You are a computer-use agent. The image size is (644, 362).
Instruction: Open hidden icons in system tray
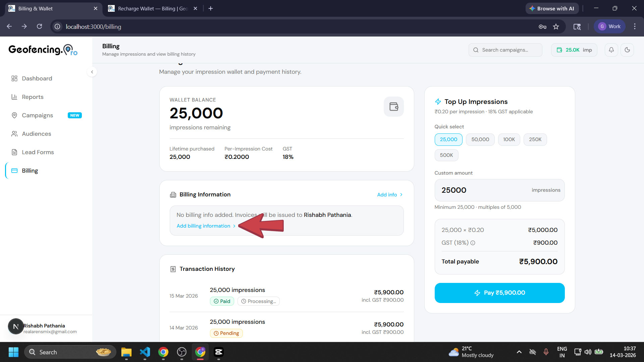point(519,352)
